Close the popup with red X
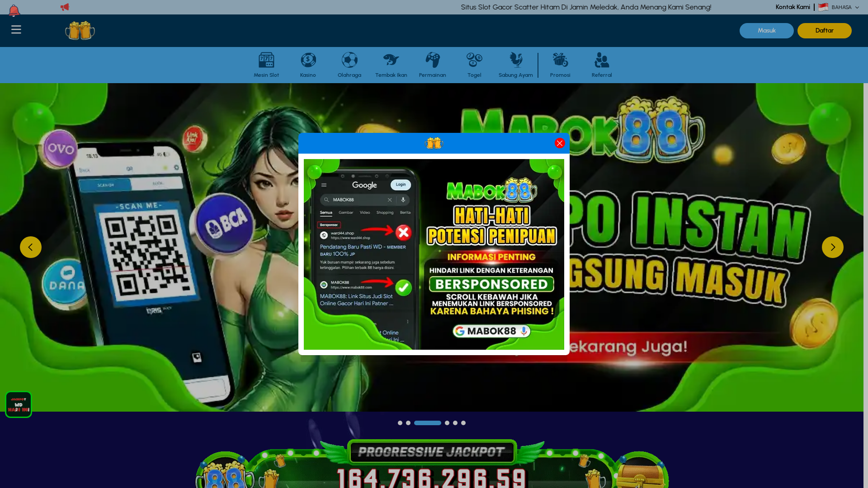This screenshot has height=488, width=868. (560, 143)
